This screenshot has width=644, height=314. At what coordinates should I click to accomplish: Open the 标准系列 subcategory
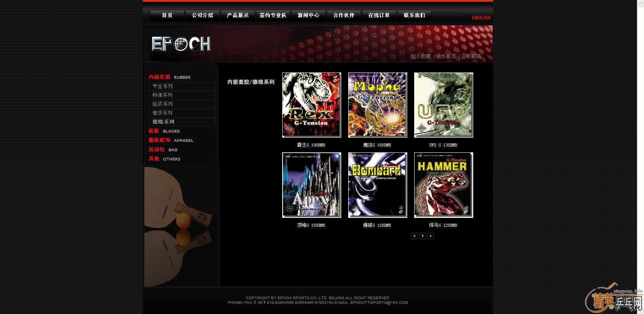[x=182, y=95]
